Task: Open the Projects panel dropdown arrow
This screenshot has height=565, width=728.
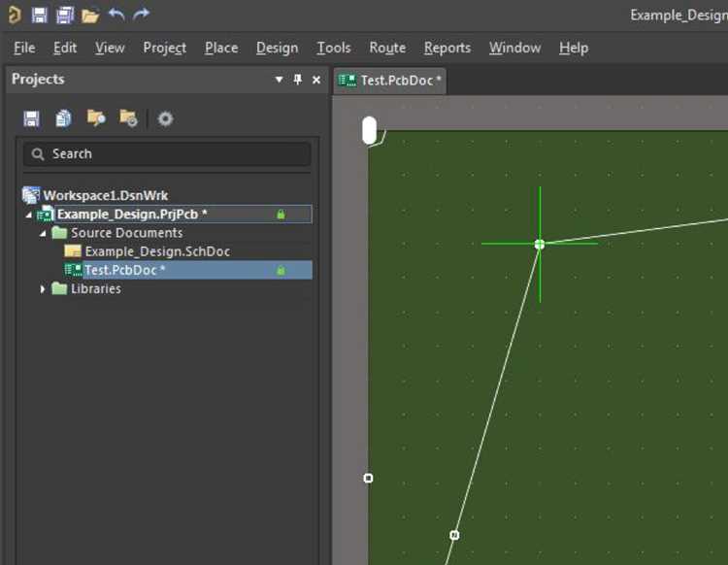Action: point(279,80)
